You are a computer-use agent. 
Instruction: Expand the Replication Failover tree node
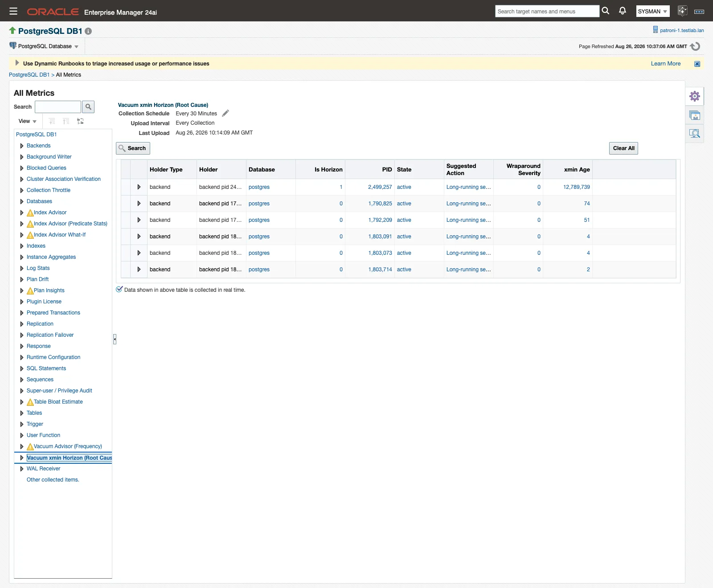point(21,335)
